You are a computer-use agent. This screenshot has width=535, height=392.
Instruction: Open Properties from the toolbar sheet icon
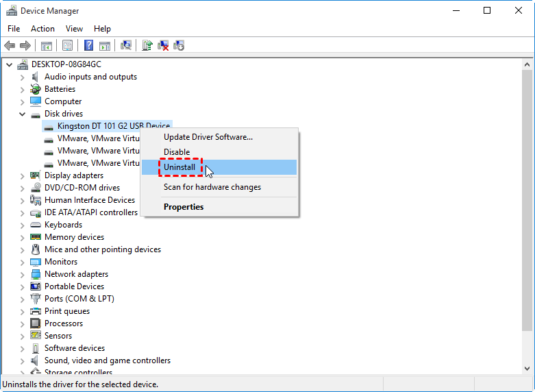point(67,45)
